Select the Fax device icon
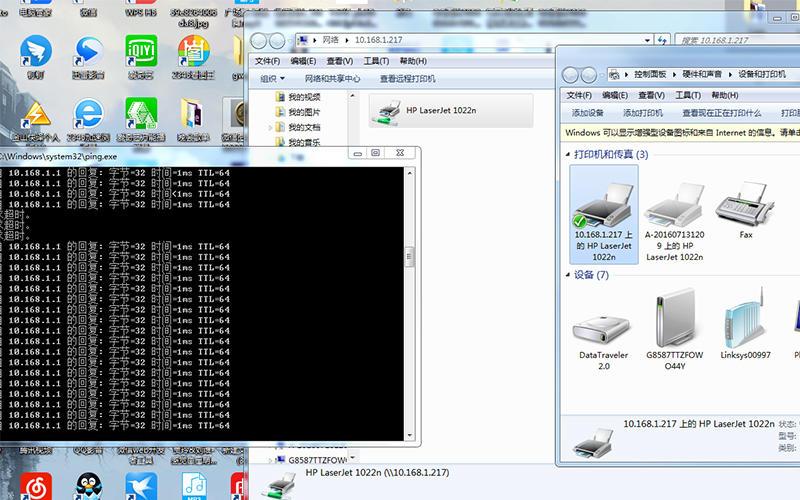 pos(745,210)
